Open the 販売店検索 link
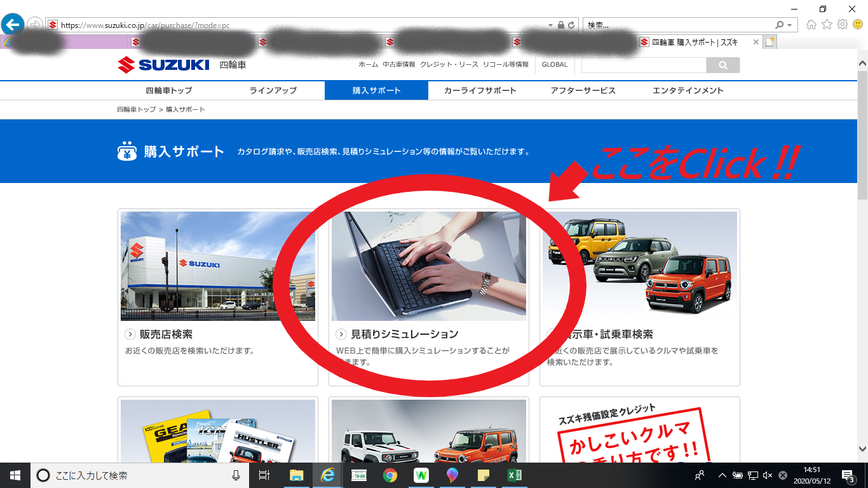 [x=166, y=334]
